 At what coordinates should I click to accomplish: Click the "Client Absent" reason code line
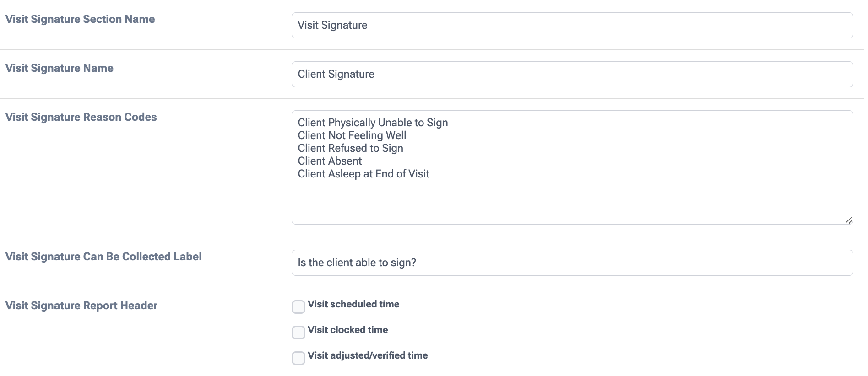[x=330, y=161]
